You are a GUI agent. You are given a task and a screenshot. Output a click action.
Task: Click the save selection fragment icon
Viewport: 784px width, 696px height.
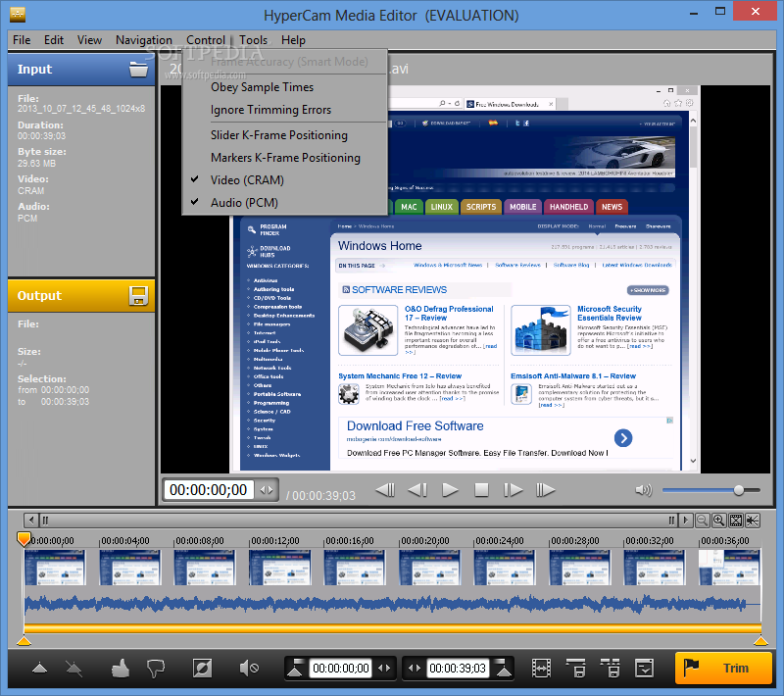pyautogui.click(x=576, y=668)
